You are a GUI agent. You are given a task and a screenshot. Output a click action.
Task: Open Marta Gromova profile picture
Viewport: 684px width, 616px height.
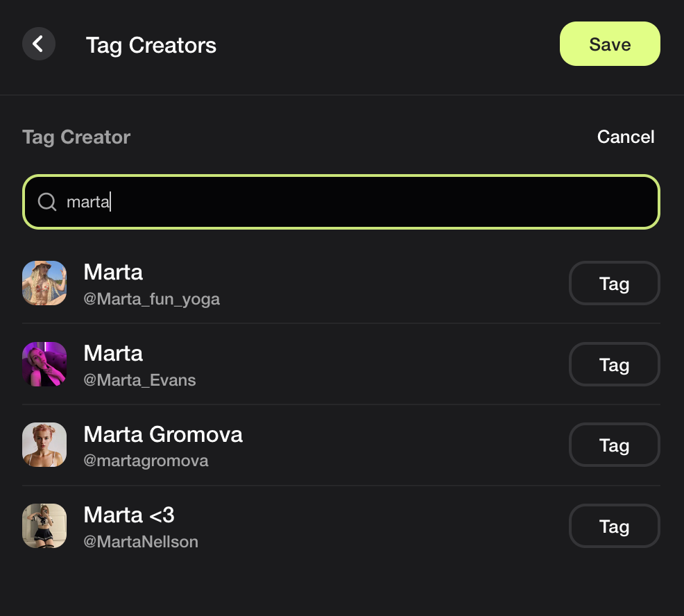click(44, 445)
